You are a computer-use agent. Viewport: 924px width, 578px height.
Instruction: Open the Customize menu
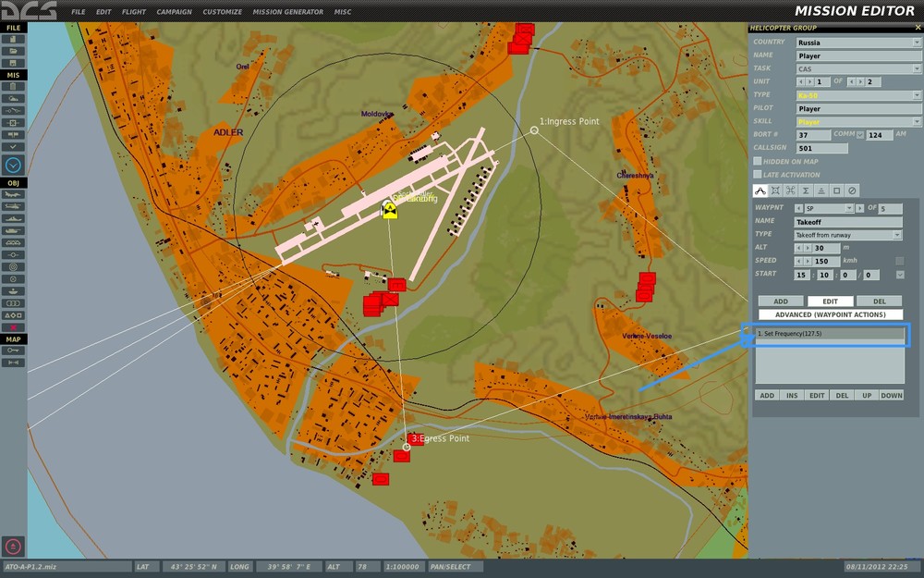click(x=222, y=12)
